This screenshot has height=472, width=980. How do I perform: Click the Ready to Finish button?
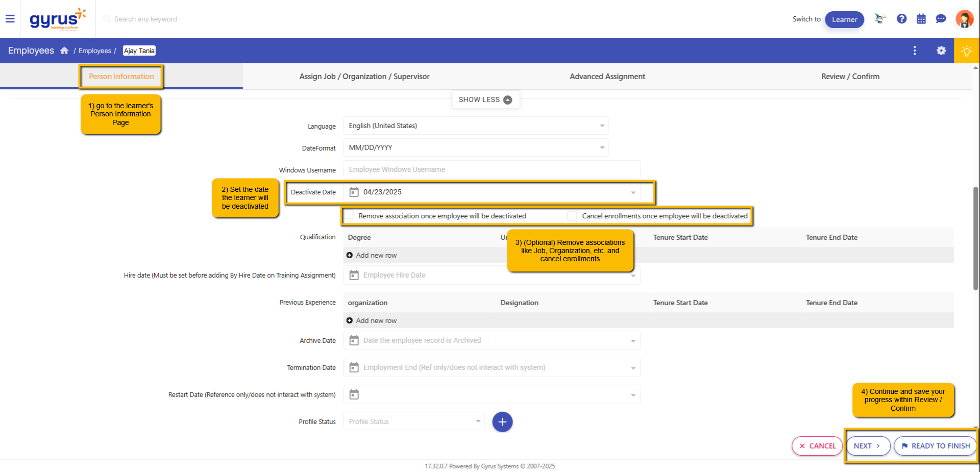click(x=935, y=446)
